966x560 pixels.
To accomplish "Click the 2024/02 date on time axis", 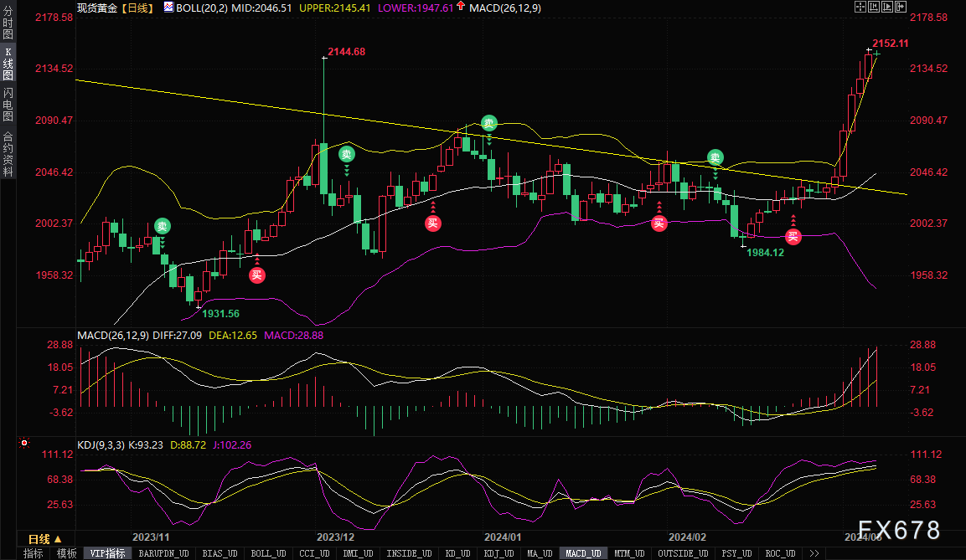I will [687, 537].
